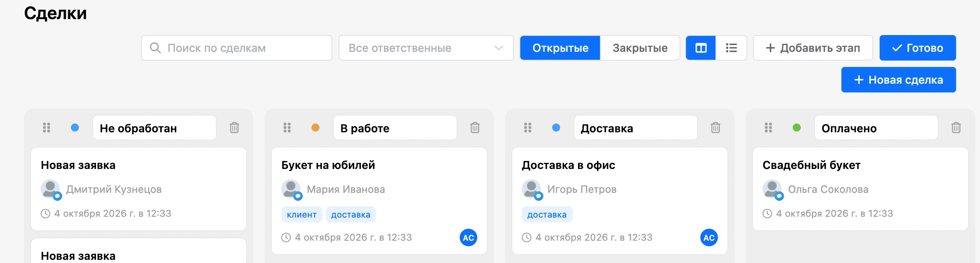Focus the Поиск по сделкам field
980x263 pixels.
(237, 48)
